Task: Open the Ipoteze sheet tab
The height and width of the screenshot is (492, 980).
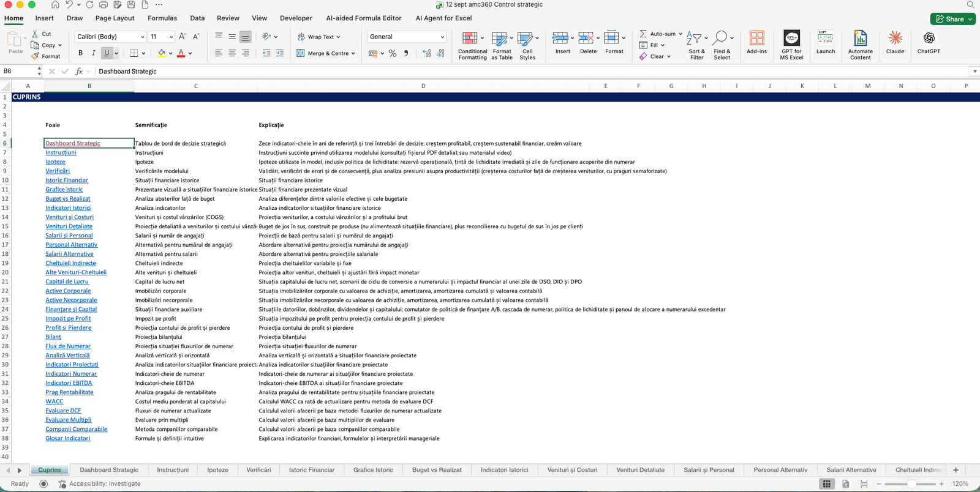Action: (217, 470)
